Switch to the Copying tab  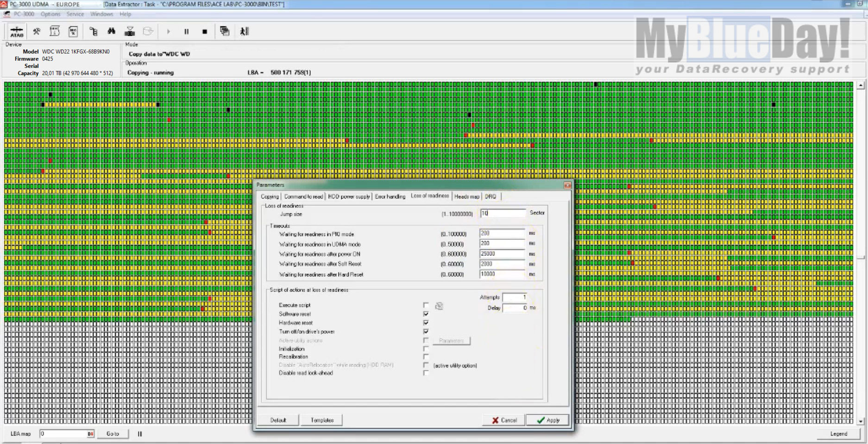(270, 197)
